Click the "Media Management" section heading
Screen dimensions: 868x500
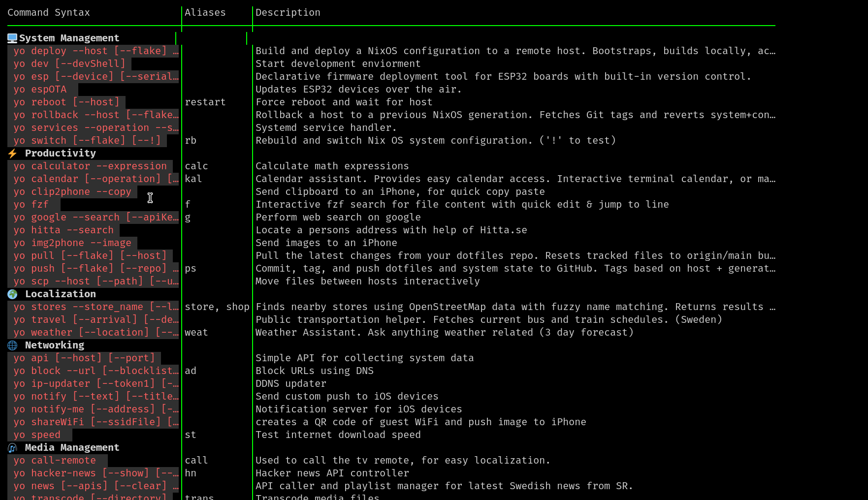[72, 448]
